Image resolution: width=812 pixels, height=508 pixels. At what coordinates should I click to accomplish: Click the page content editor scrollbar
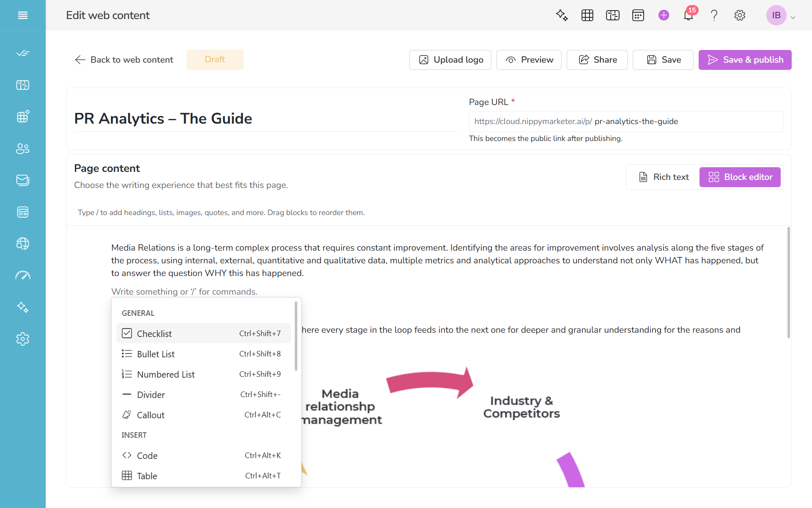pyautogui.click(x=789, y=282)
